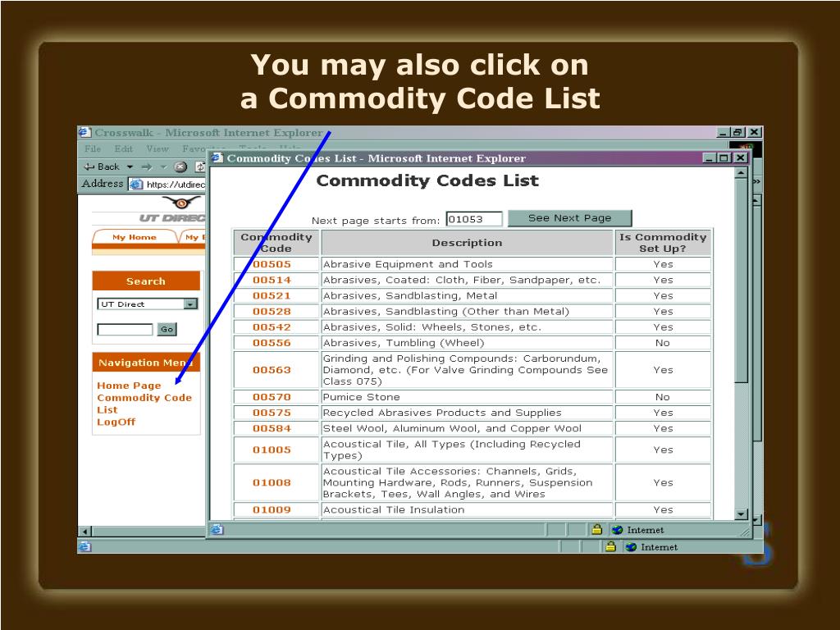The height and width of the screenshot is (630, 840).
Task: Open the UT Direct search dropdown
Action: click(190, 304)
